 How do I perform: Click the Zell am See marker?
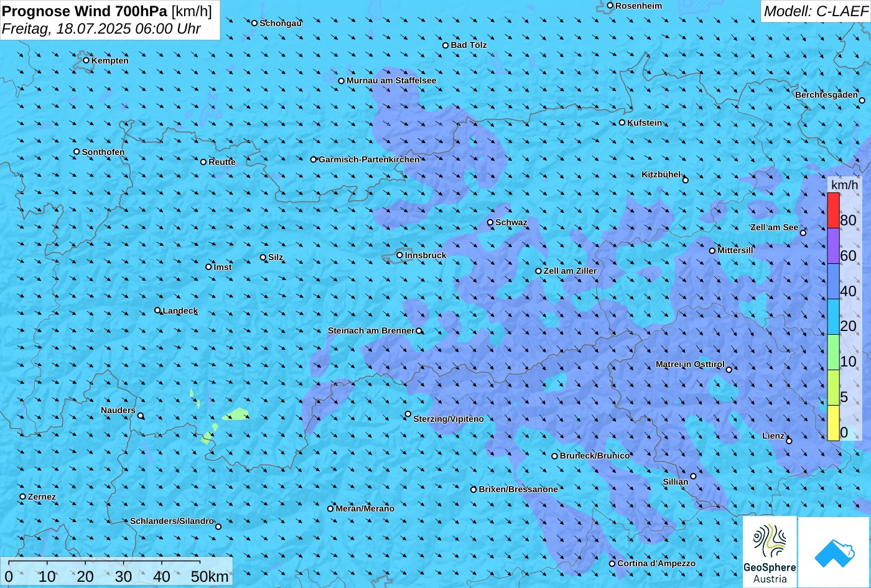(x=803, y=233)
